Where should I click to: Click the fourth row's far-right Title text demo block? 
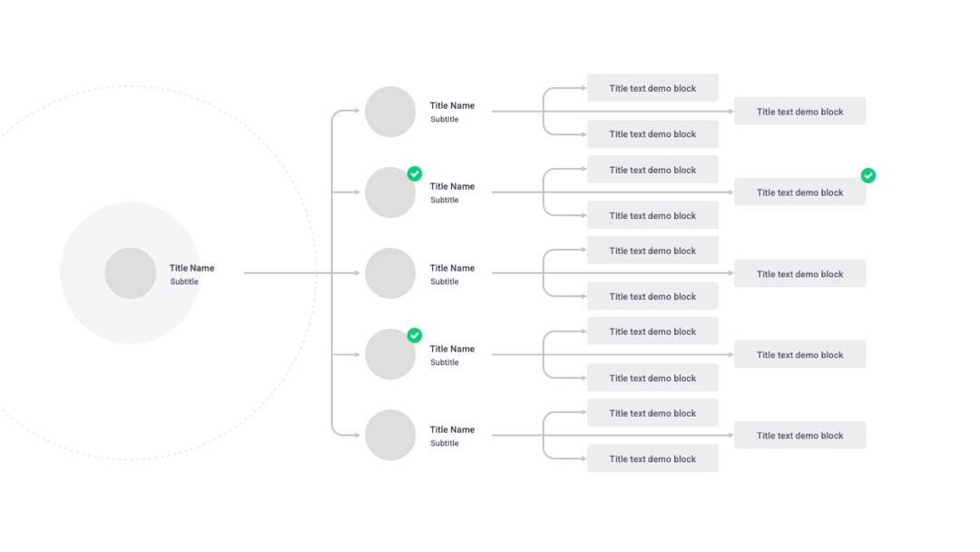pos(800,354)
